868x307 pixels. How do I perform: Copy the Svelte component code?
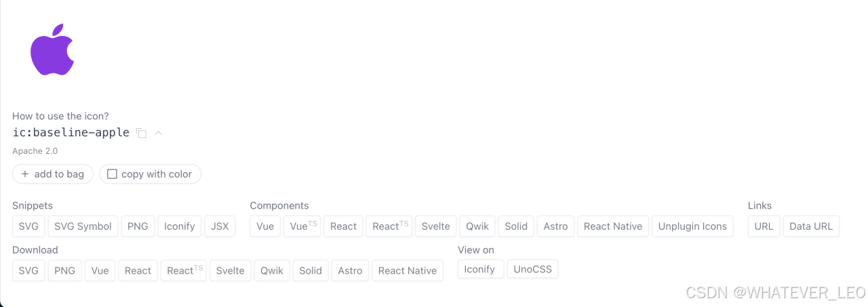[x=435, y=226]
